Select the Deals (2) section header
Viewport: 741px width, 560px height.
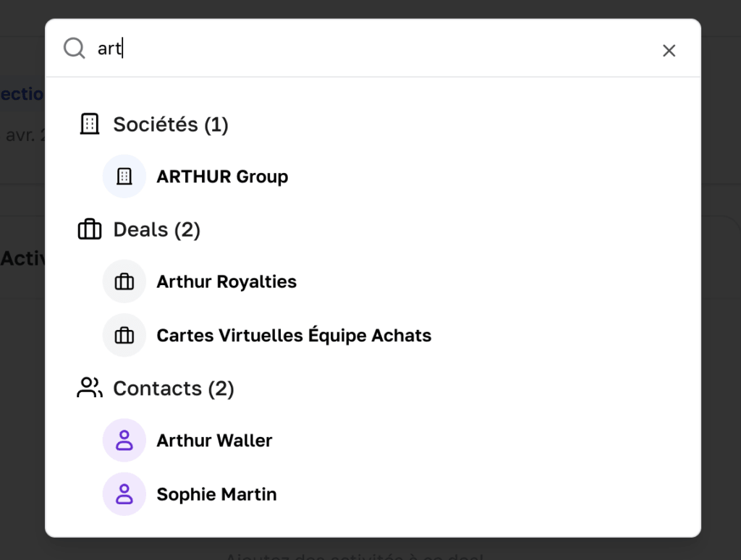157,229
